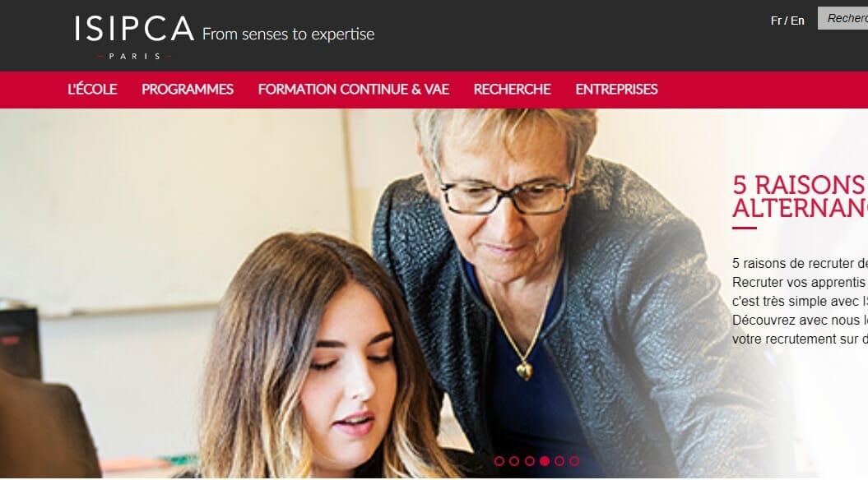The width and height of the screenshot is (868, 480).
Task: Switch the site language to Fr
Action: pyautogui.click(x=776, y=21)
